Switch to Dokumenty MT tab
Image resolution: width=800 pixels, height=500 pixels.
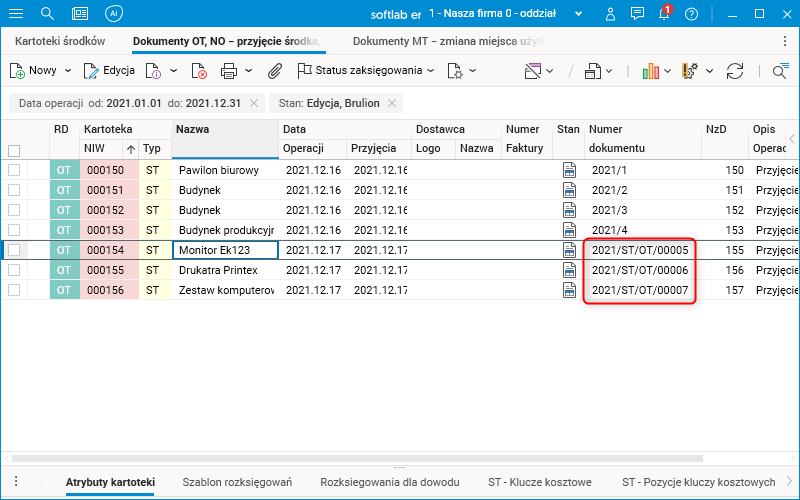pyautogui.click(x=448, y=41)
